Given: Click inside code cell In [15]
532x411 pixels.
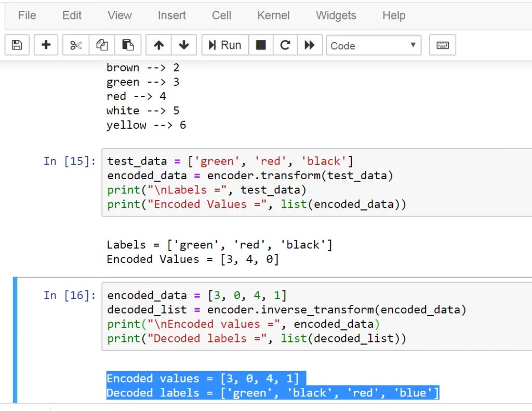Looking at the screenshot, I should tap(316, 182).
